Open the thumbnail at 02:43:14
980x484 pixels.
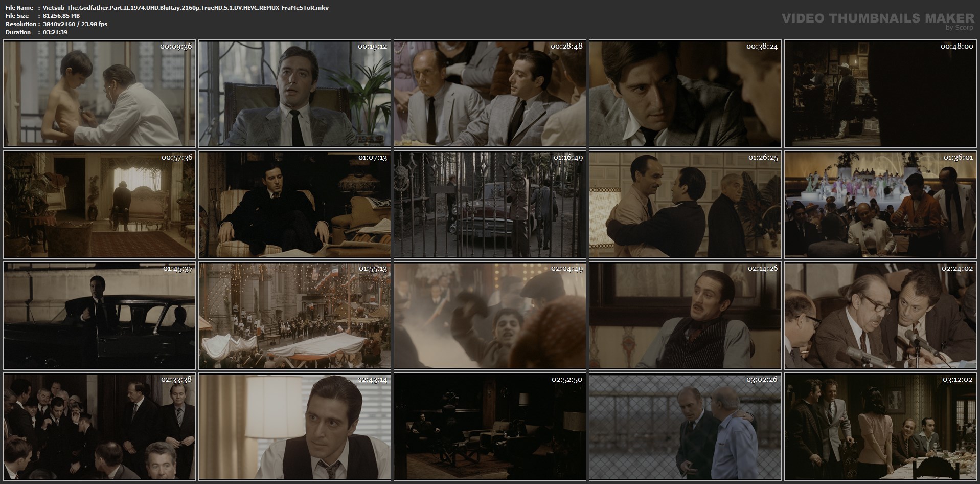[295, 427]
